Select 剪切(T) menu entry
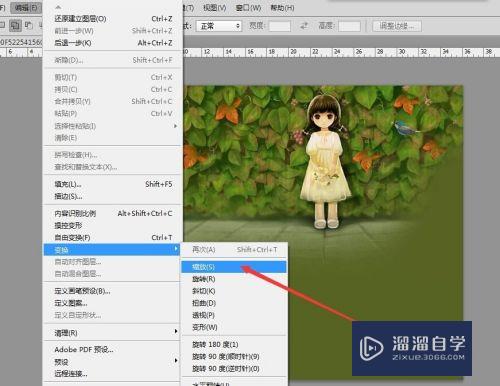The width and height of the screenshot is (500, 386). tap(113, 77)
